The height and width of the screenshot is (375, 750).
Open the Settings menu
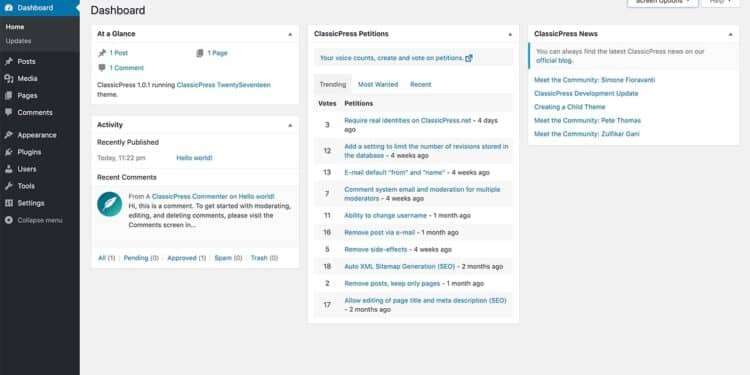31,203
